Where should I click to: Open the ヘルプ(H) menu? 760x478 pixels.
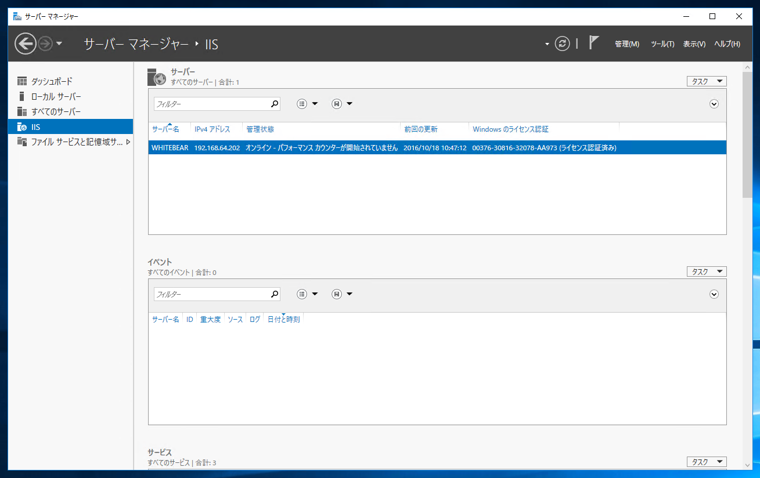(x=727, y=44)
